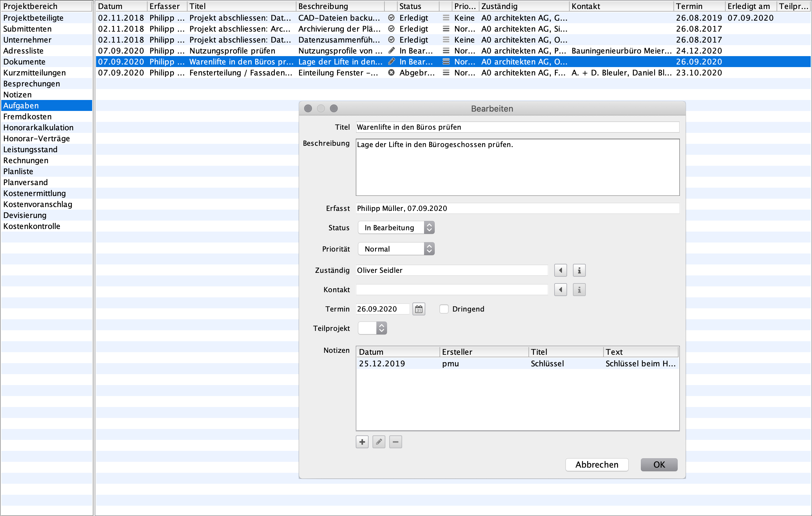
Task: Enable the Dringend checkbox
Action: [443, 309]
